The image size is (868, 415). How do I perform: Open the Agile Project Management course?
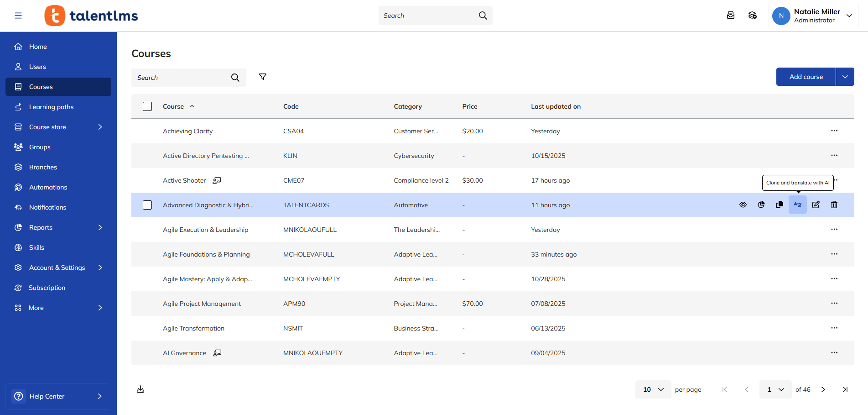tap(202, 304)
